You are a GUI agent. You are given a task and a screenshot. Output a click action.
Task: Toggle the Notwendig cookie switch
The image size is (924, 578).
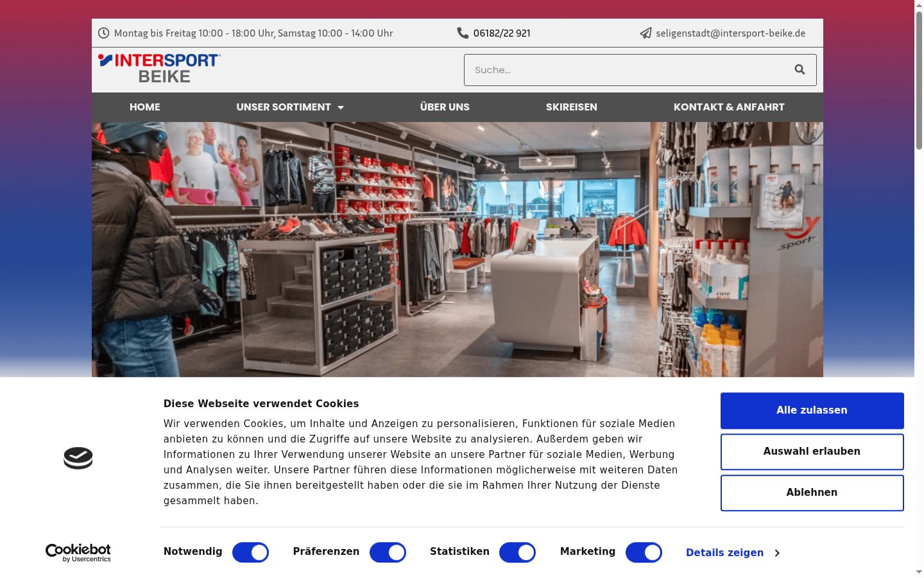tap(250, 552)
